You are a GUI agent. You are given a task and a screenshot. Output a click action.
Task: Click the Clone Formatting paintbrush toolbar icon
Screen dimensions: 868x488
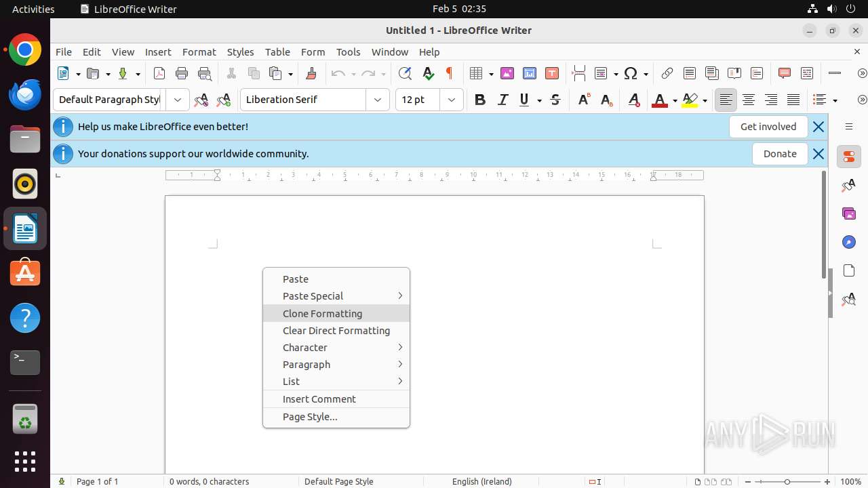pyautogui.click(x=311, y=73)
